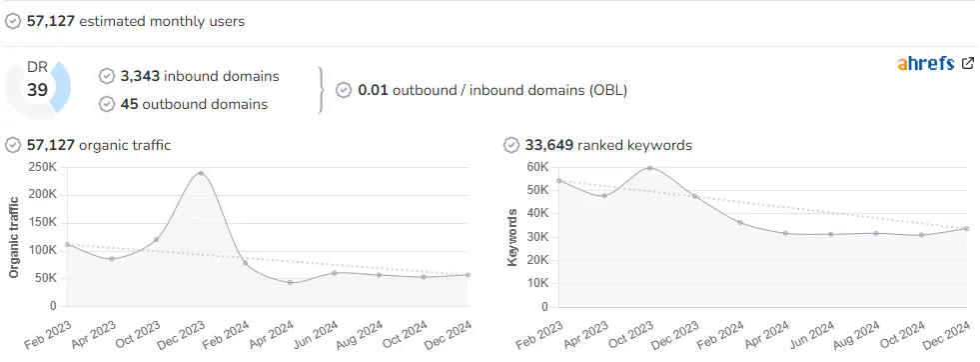Click the check icon beside outbound domains

point(107,104)
